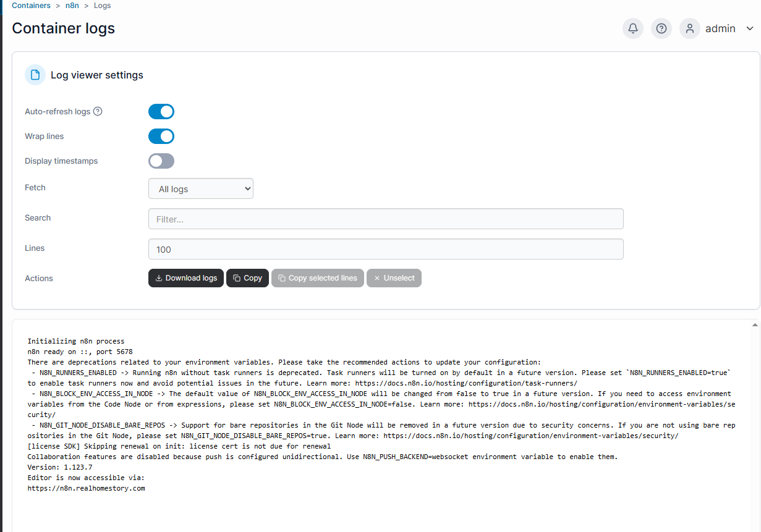761x532 pixels.
Task: Select the https://n8n.realhomestory.com log line
Action: (86, 488)
